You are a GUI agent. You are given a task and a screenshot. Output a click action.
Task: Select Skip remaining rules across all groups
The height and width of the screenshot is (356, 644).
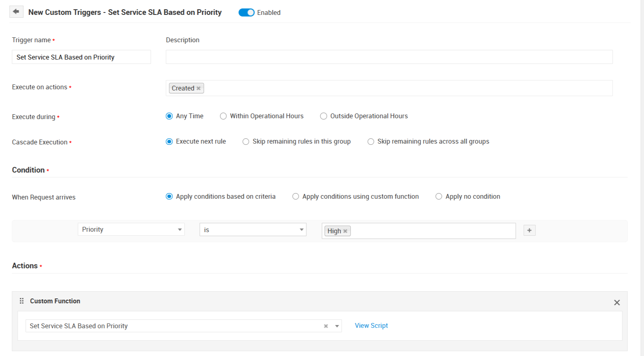[x=371, y=142]
